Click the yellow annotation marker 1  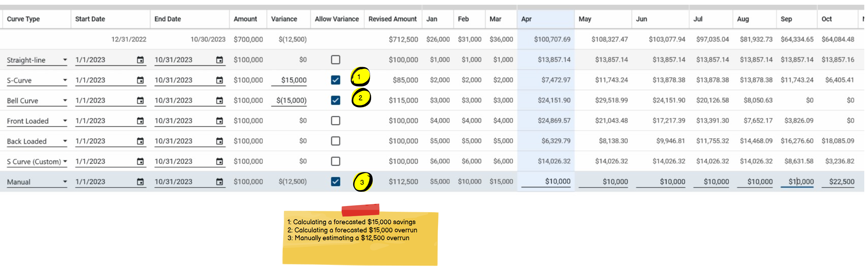(x=360, y=77)
